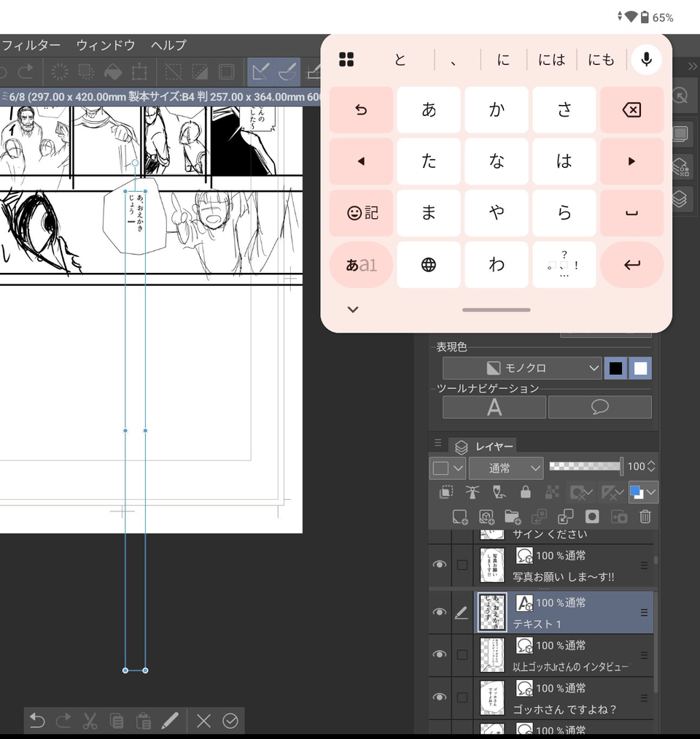700x739 pixels.
Task: Open the ウィンドウ menu
Action: point(106,45)
